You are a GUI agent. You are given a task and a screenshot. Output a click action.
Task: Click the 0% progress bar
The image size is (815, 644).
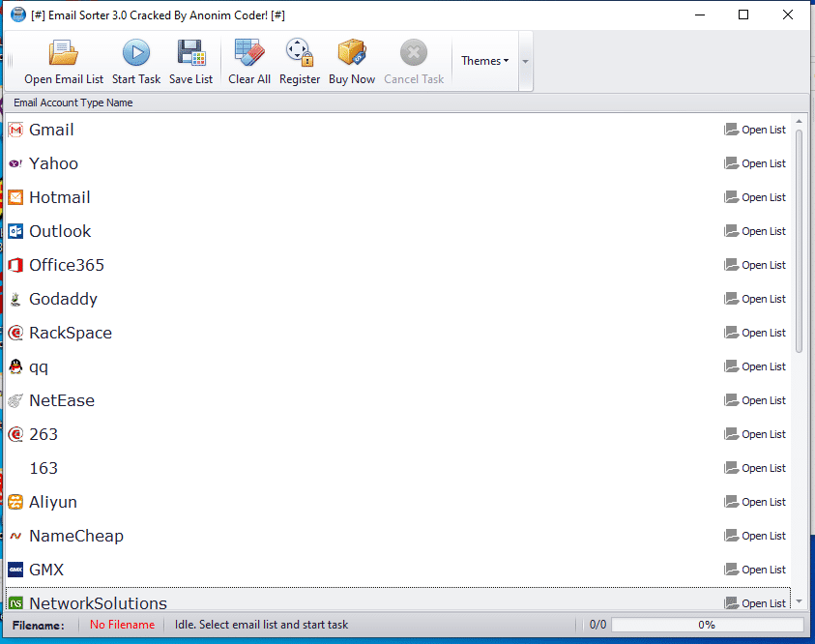pyautogui.click(x=708, y=625)
